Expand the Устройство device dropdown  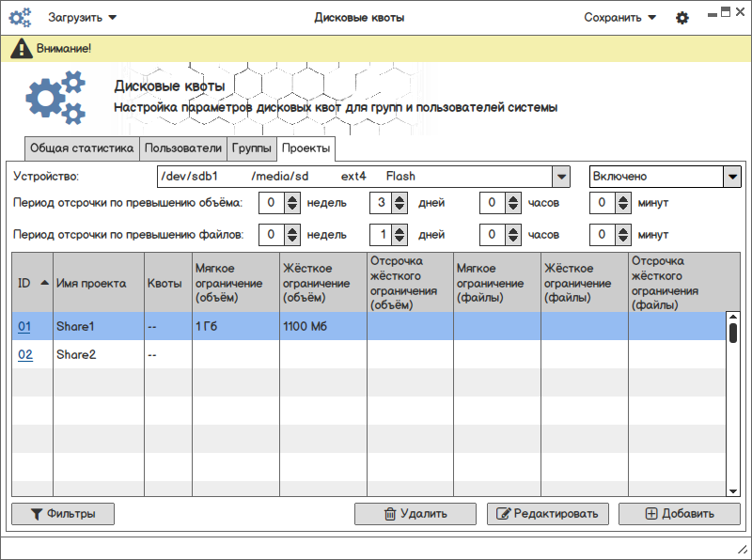coord(560,177)
